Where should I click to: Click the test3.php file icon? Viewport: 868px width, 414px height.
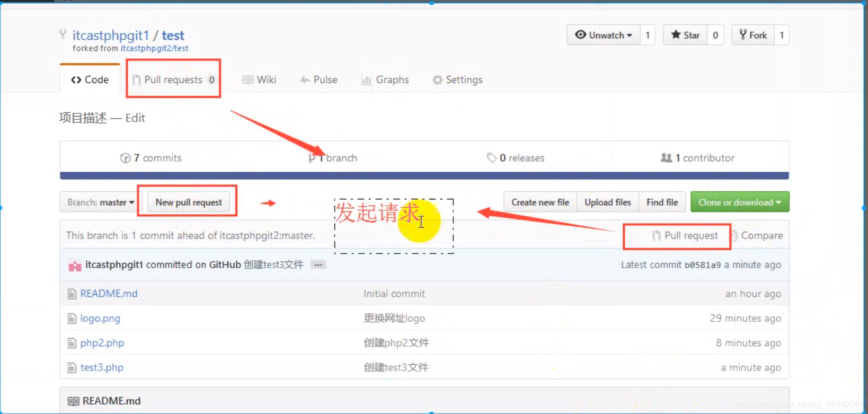pos(72,367)
